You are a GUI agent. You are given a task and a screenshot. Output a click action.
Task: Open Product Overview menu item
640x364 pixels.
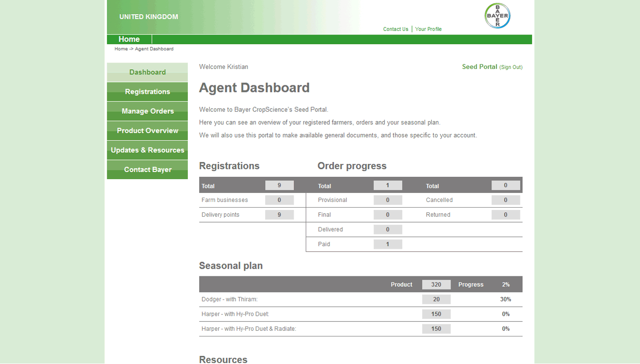pyautogui.click(x=148, y=130)
